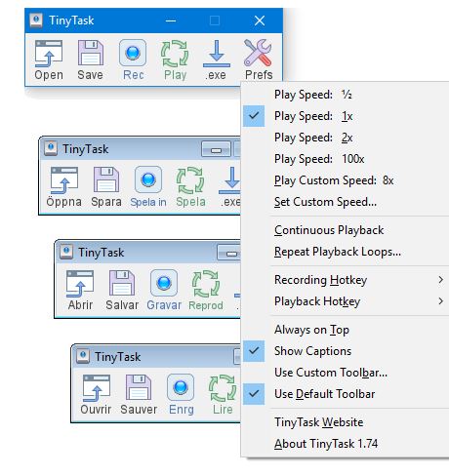Start recording with the Rec button
449x476 pixels.
click(x=133, y=53)
